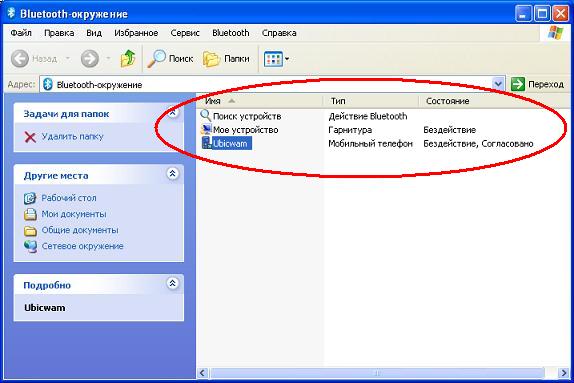Click the Удалить папку red X task
The height and width of the screenshot is (383, 574).
pos(64,137)
